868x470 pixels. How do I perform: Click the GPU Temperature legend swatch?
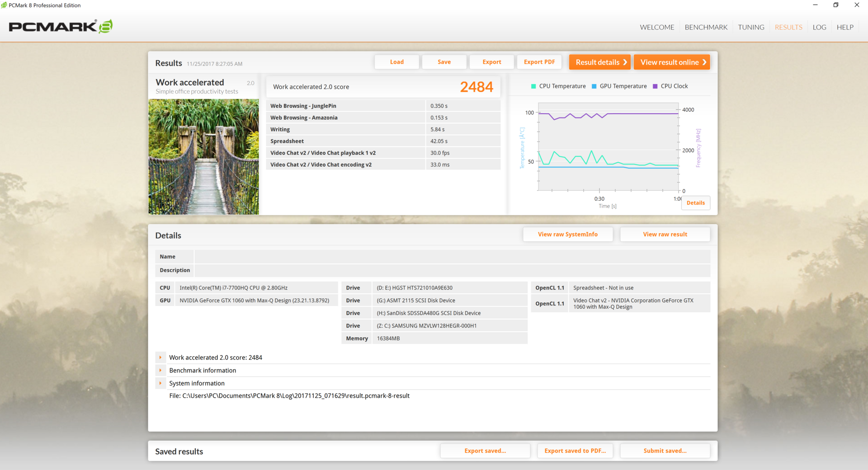[x=594, y=86]
